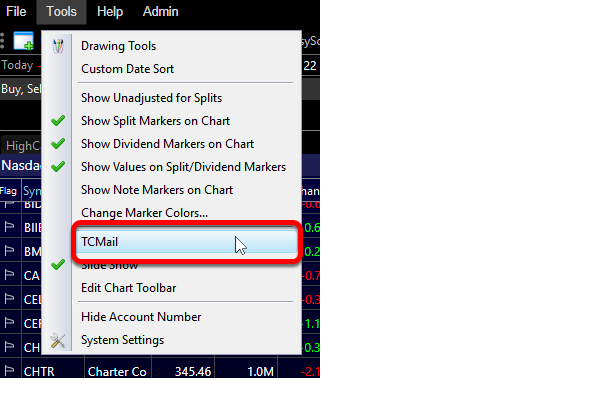The height and width of the screenshot is (416, 610).
Task: Select Hide Account Number
Action: (141, 317)
